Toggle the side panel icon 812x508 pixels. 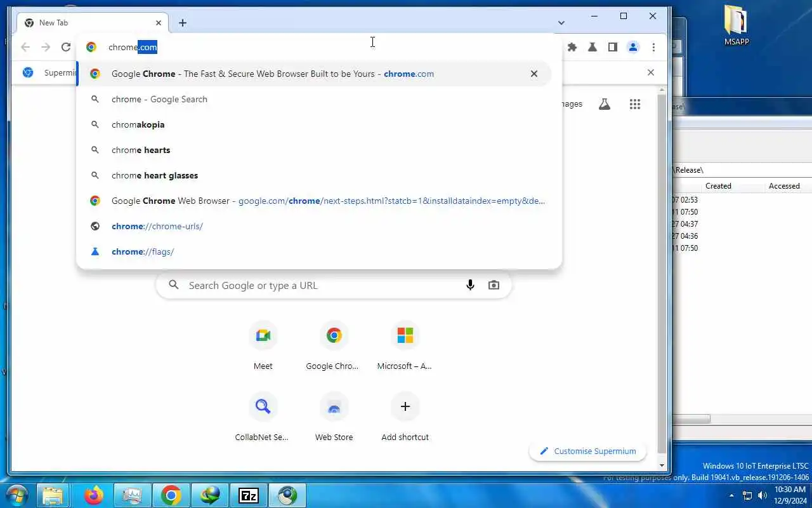pyautogui.click(x=613, y=47)
